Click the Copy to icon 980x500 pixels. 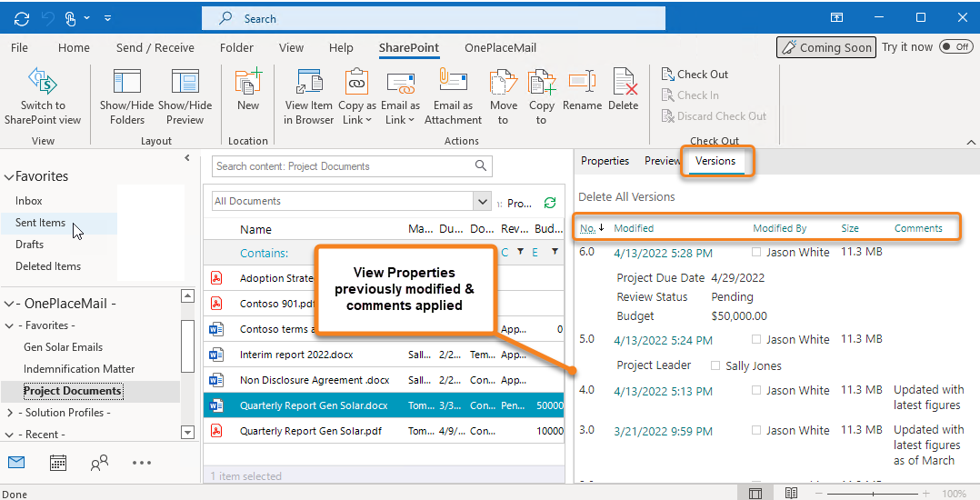541,81
